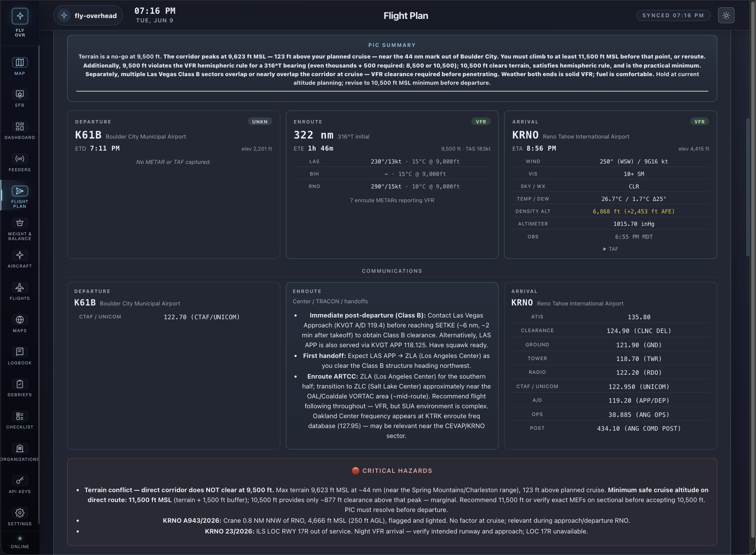Open the EFB sidebar icon
The height and width of the screenshot is (555, 756).
pos(20,94)
